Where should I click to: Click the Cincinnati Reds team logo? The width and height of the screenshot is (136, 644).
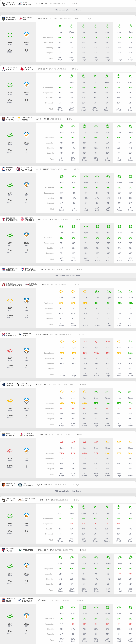point(21,19)
